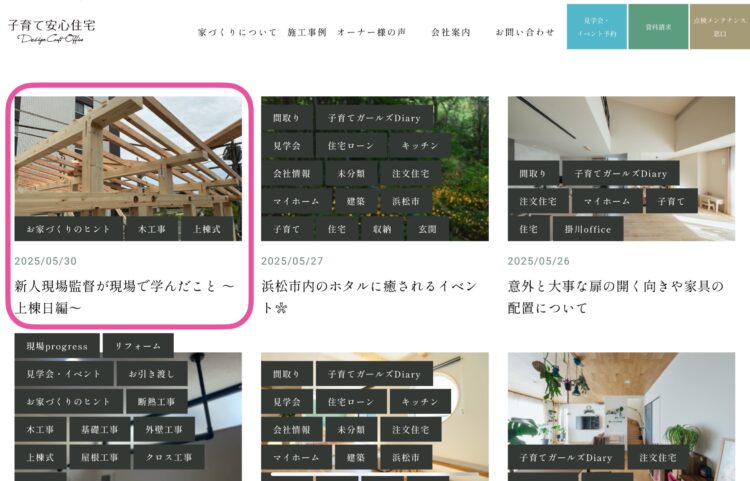Screen dimensions: 750x481
Task: Select お問い合わせ in the navigation
Action: 525,32
